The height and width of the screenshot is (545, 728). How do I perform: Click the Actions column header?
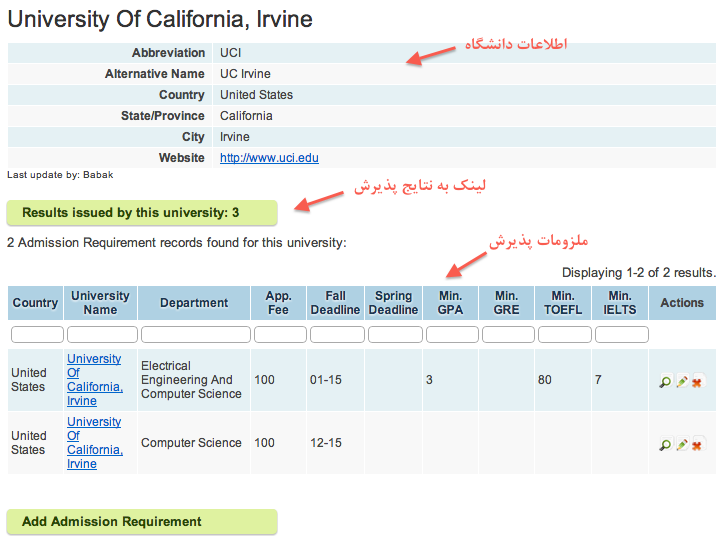682,303
